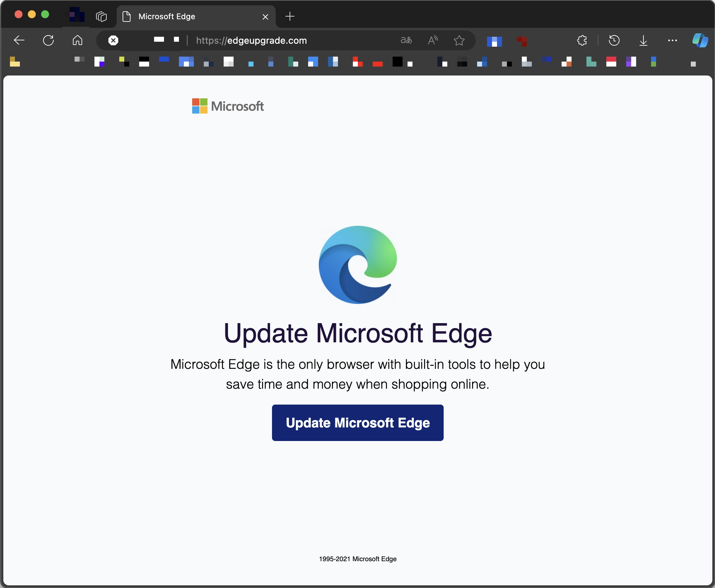Click the blue extension icon beside the favorites star
715x588 pixels.
click(x=494, y=41)
